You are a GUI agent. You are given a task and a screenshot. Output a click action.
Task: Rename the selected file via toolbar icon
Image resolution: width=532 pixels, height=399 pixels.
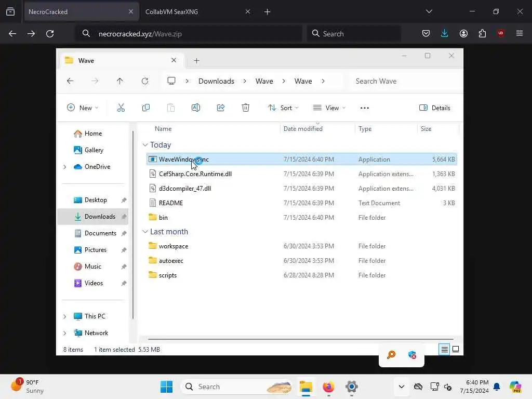(x=196, y=108)
